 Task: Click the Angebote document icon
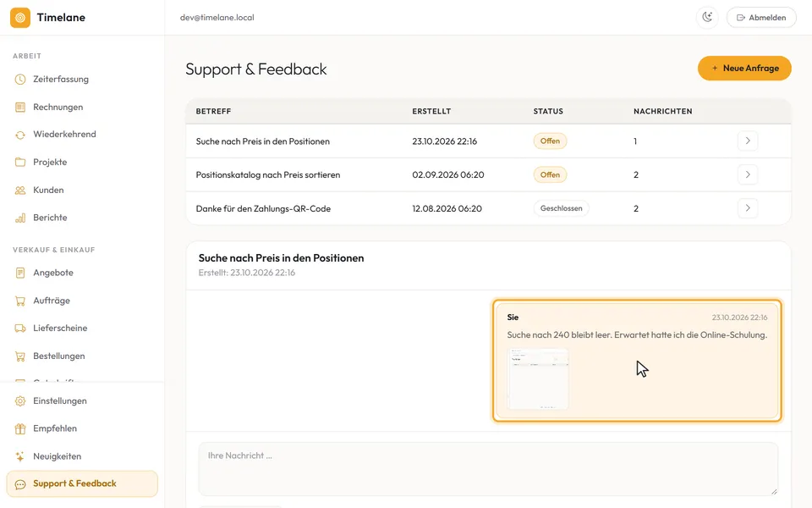pyautogui.click(x=20, y=273)
